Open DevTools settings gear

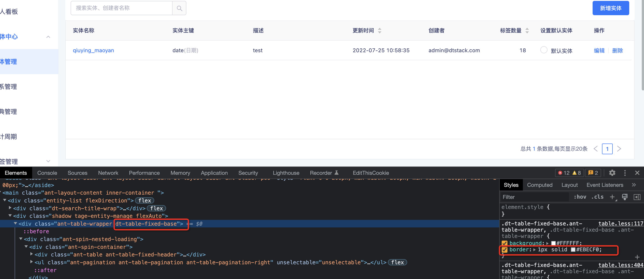click(612, 173)
